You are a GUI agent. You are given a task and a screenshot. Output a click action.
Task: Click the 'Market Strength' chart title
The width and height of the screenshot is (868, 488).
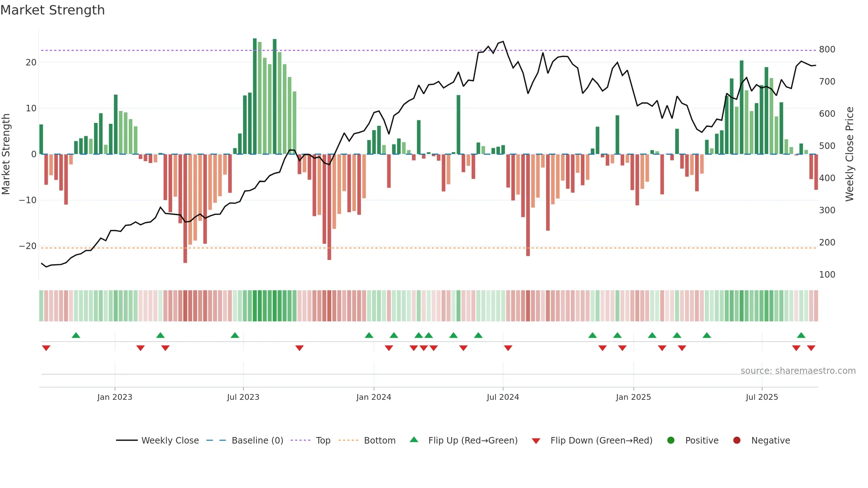52,10
